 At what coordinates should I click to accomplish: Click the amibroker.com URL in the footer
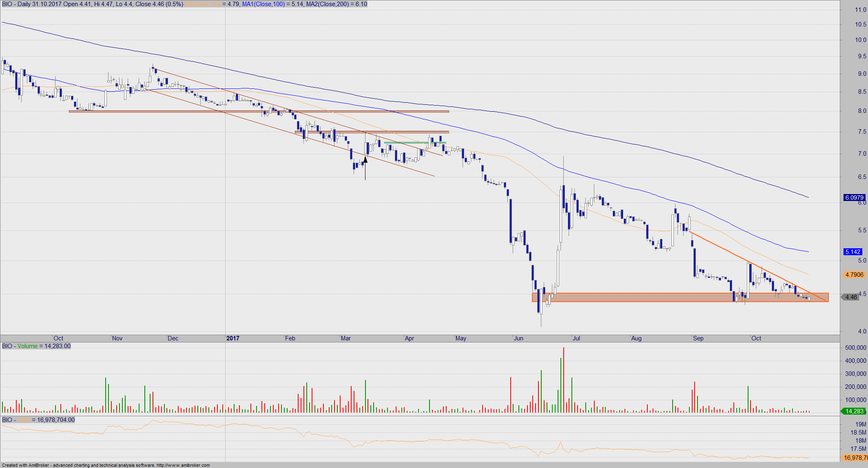[183, 465]
